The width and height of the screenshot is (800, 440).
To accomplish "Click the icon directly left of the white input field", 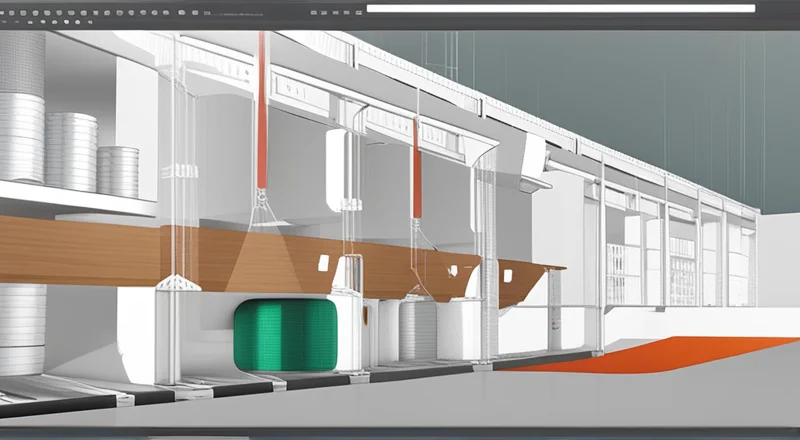I will (x=358, y=12).
